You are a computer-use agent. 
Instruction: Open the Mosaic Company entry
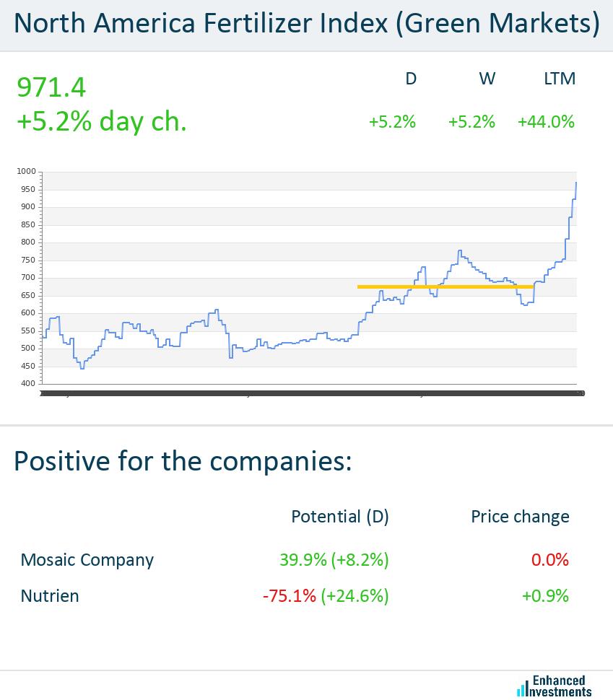87,560
